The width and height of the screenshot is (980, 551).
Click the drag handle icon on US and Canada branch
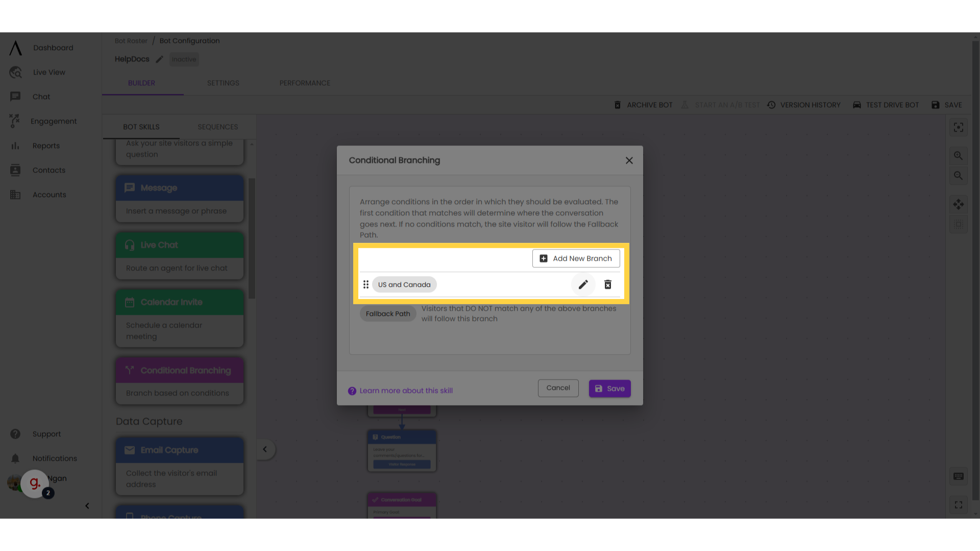point(365,285)
